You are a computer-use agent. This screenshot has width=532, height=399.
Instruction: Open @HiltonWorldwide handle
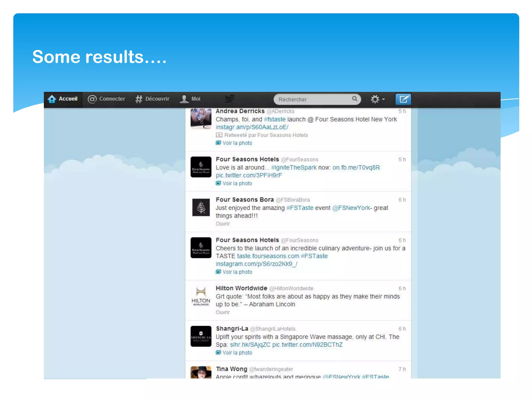[x=291, y=289]
